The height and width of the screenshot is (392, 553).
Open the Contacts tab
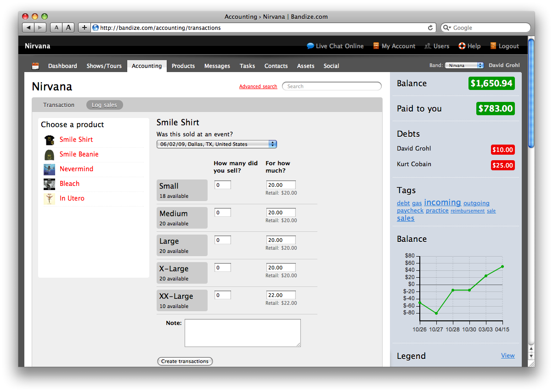point(276,66)
